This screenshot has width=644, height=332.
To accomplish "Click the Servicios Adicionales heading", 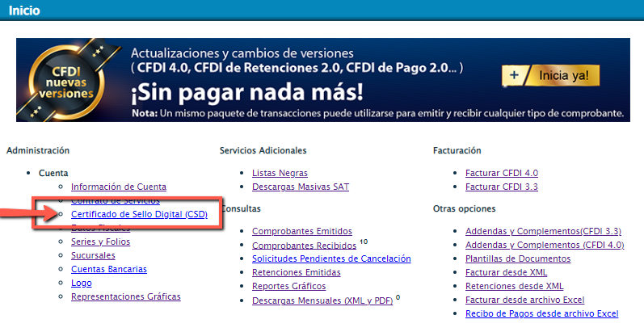I will tap(263, 150).
